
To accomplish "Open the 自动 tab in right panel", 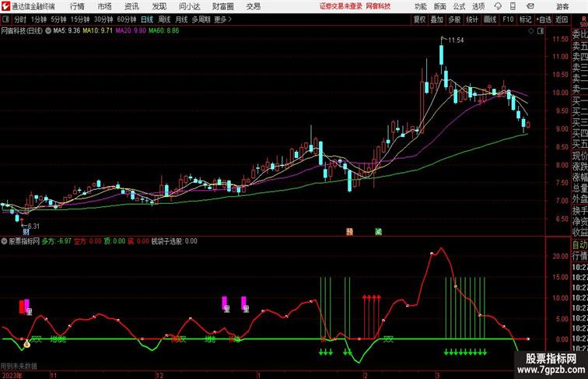I will pos(579,245).
